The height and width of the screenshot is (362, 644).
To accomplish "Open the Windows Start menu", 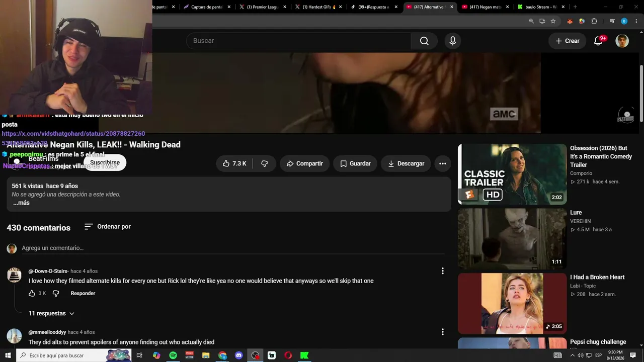I will [8, 355].
